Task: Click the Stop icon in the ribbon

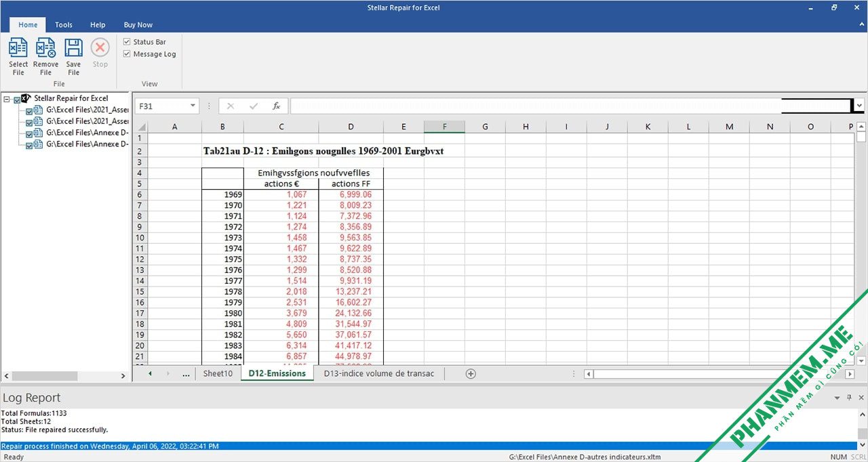Action: pyautogui.click(x=100, y=47)
